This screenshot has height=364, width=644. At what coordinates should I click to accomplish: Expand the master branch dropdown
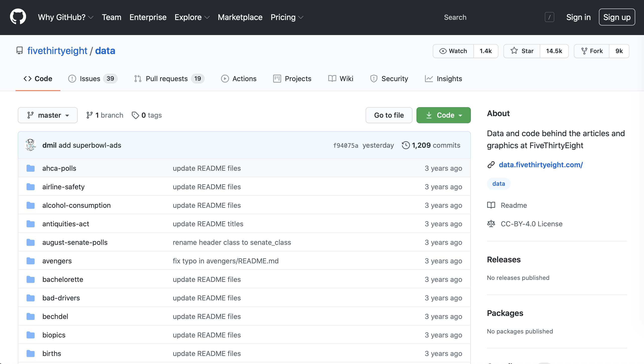pyautogui.click(x=48, y=115)
